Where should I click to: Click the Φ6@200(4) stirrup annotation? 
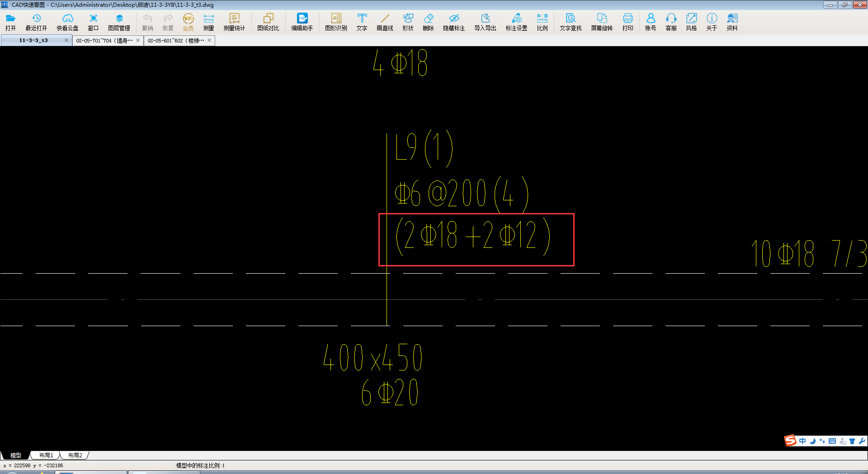tap(462, 194)
